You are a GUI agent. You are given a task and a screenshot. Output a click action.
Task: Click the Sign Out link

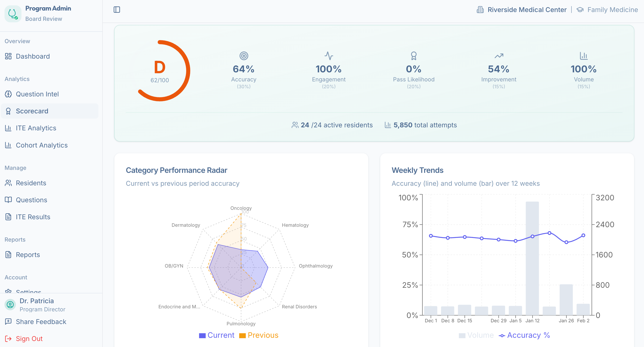click(x=29, y=338)
